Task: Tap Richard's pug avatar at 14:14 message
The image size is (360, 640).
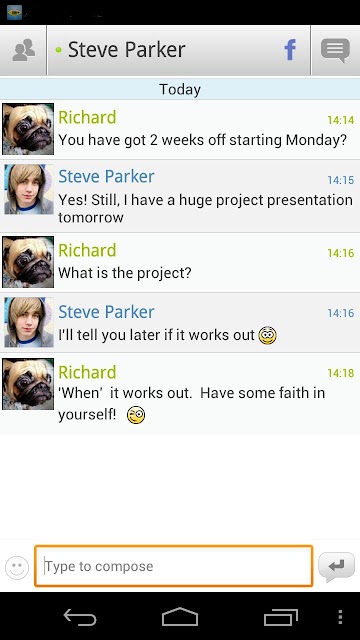Action: click(x=28, y=129)
